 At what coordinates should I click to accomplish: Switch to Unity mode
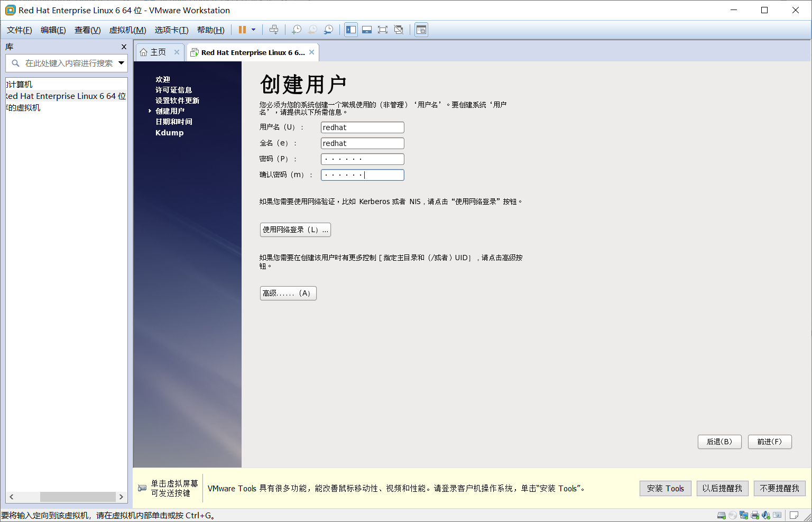[x=399, y=30]
